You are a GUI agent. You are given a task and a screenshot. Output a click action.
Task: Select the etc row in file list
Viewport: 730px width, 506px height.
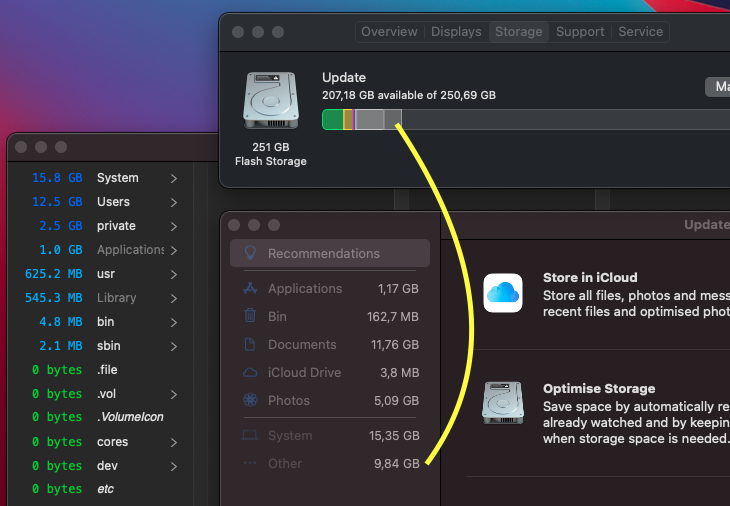pos(102,489)
